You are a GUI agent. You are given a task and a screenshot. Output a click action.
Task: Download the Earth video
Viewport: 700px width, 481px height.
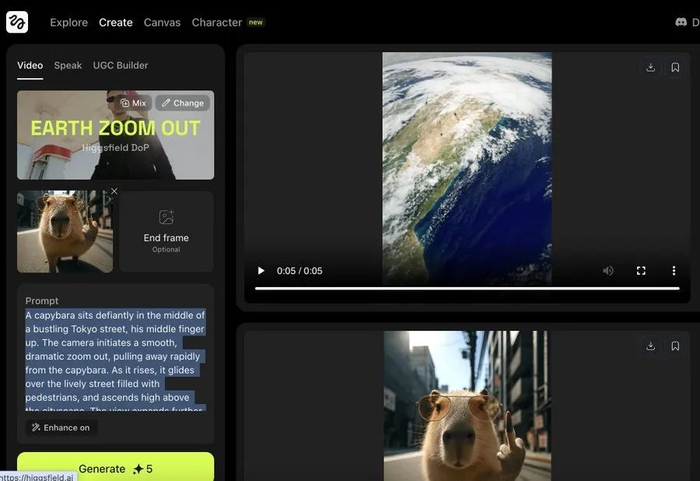[x=650, y=67]
